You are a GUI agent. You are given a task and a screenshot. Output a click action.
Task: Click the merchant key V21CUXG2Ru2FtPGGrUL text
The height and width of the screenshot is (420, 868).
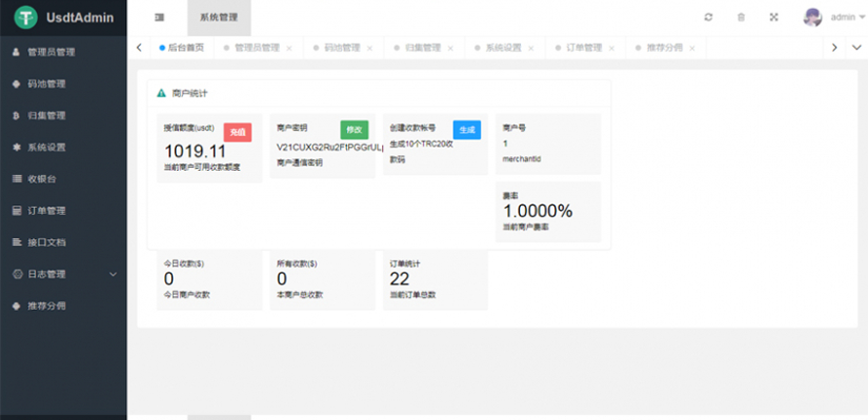(330, 147)
